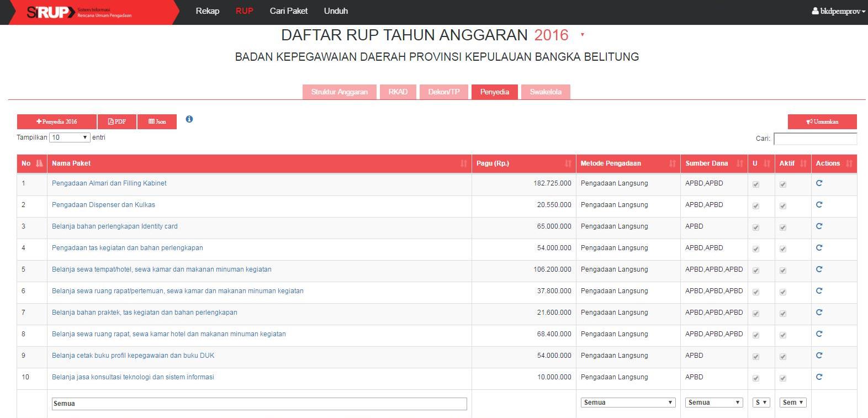The image size is (868, 418).
Task: Switch to the Swakelola tab
Action: 546,92
